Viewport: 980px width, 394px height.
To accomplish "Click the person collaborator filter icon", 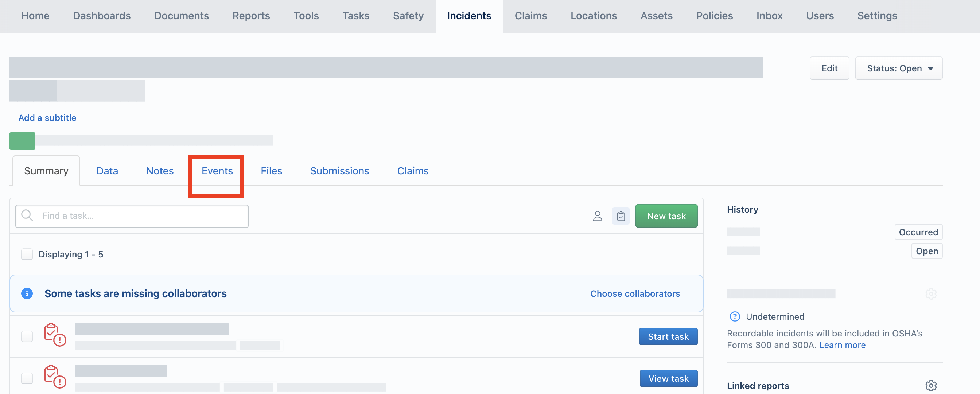I will pyautogui.click(x=597, y=216).
